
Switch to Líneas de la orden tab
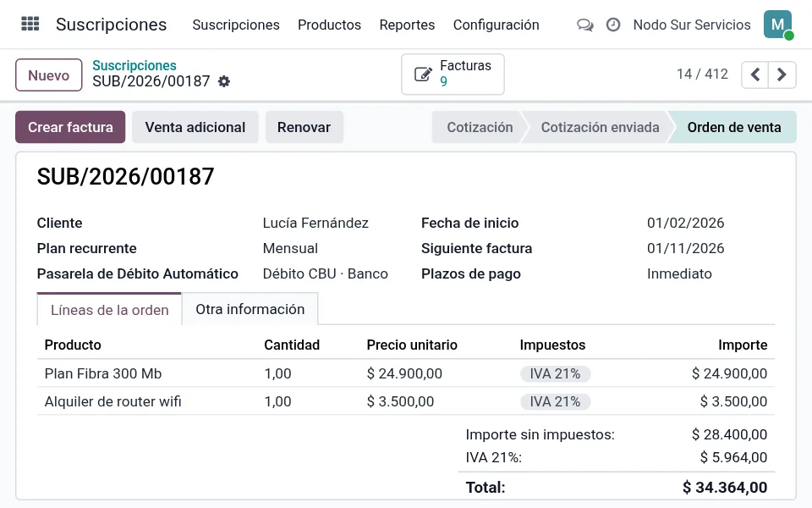point(109,310)
